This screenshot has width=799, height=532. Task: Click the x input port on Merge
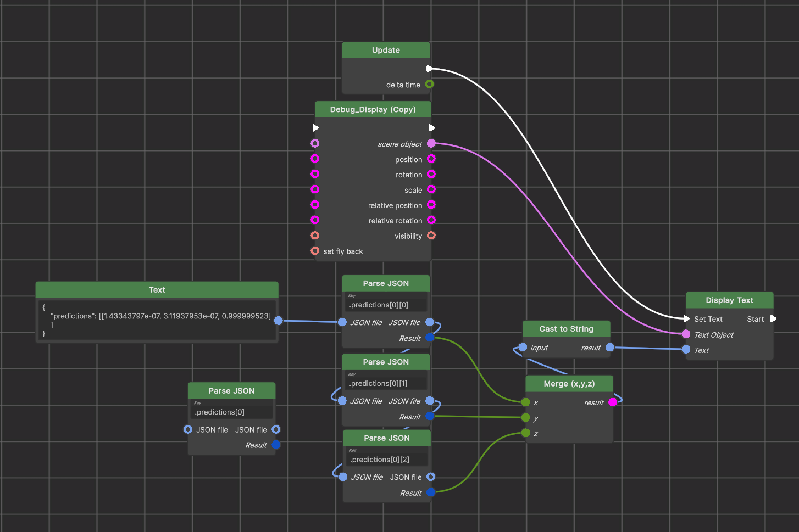(x=526, y=402)
